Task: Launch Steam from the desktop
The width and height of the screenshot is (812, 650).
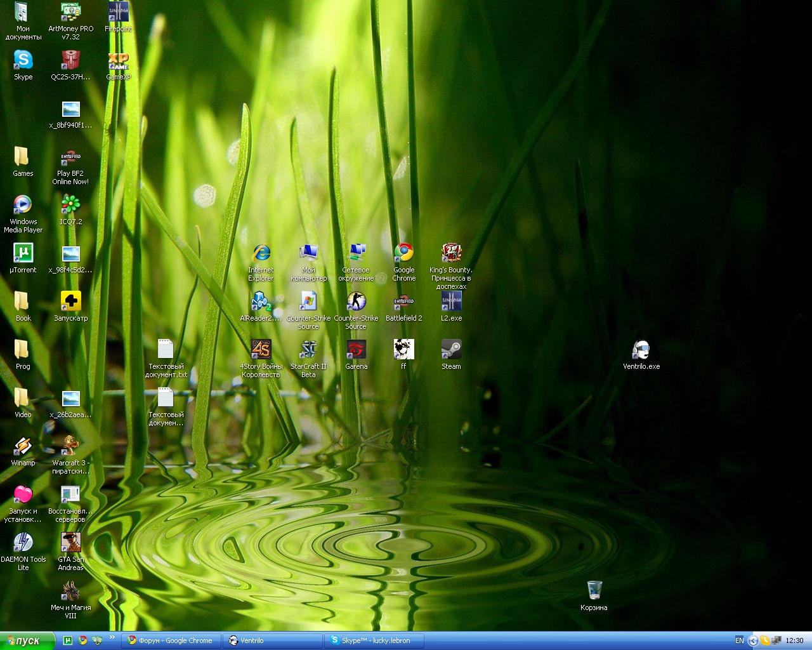Action: (x=451, y=355)
